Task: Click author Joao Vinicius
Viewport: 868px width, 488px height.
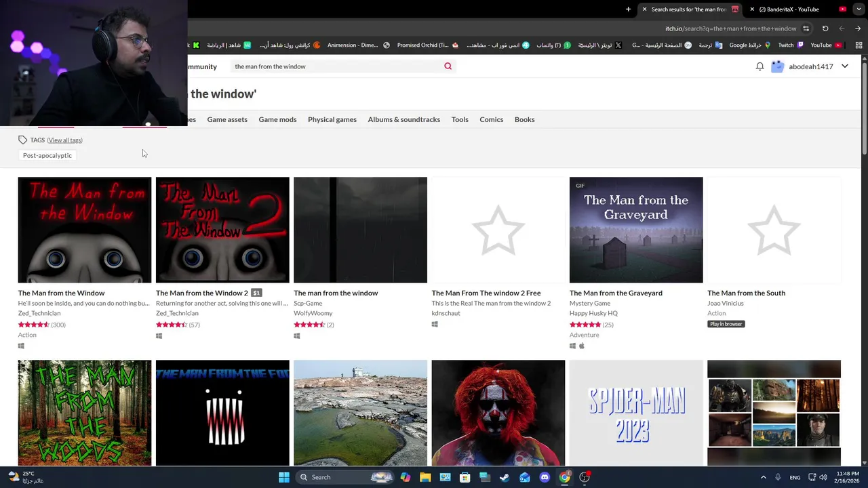Action: coord(726,303)
